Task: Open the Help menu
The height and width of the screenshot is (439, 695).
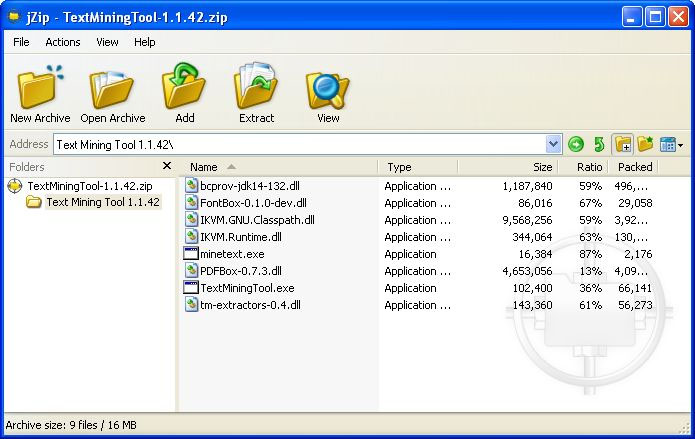Action: click(144, 42)
